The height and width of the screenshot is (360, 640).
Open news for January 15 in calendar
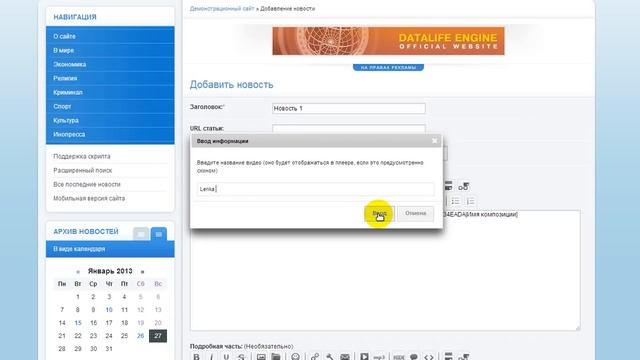click(78, 323)
